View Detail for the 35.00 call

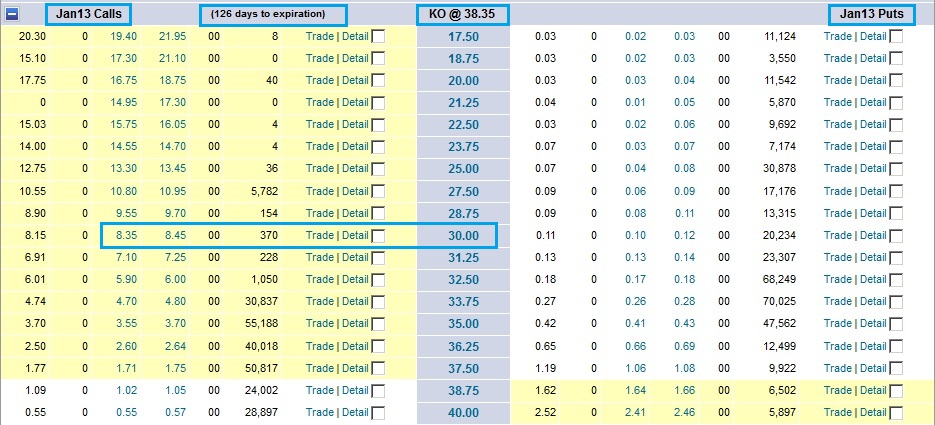(355, 324)
